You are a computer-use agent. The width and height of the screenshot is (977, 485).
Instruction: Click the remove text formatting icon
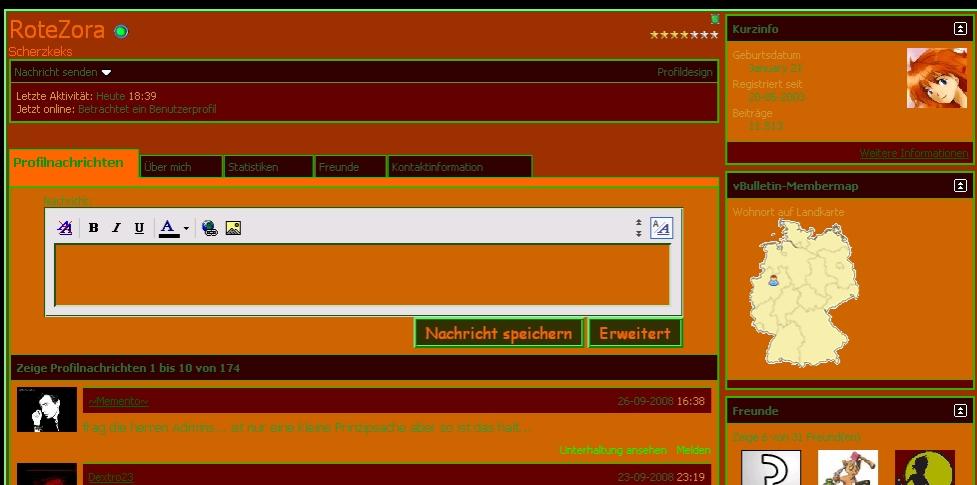[65, 228]
